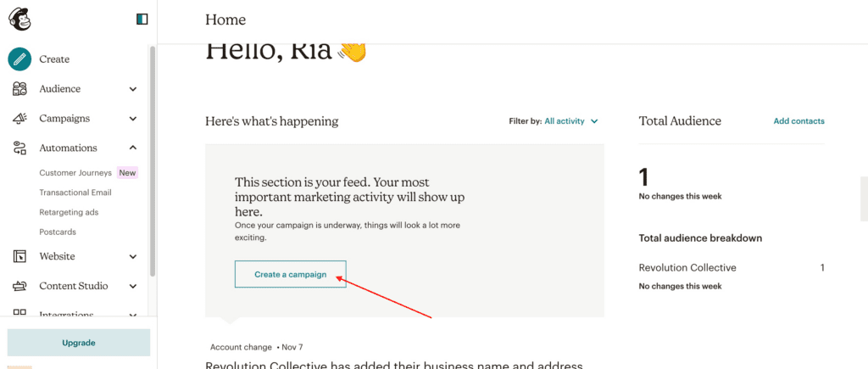The width and height of the screenshot is (868, 369).
Task: Expand the Content Studio chevron
Action: coord(133,287)
